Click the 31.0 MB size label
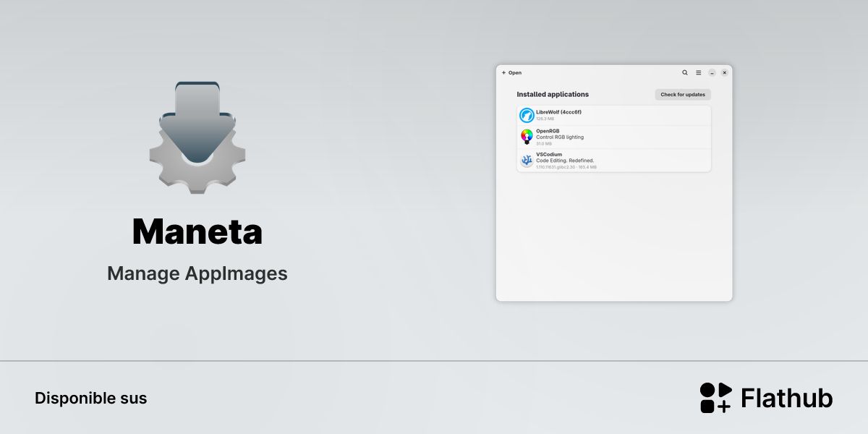The width and height of the screenshot is (868, 434). 544,143
